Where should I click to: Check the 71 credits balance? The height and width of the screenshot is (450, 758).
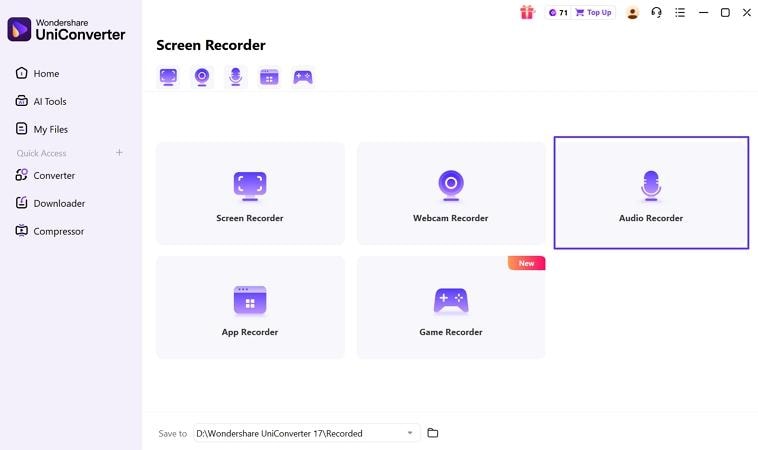[558, 13]
